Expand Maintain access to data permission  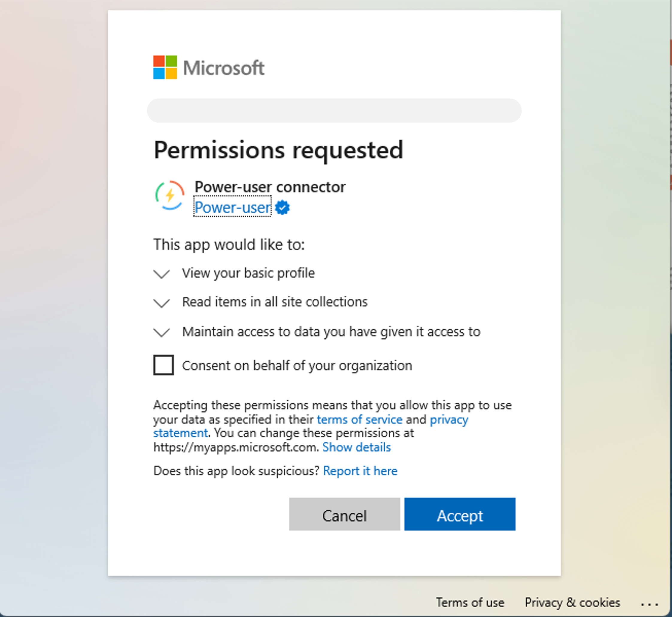tap(162, 332)
